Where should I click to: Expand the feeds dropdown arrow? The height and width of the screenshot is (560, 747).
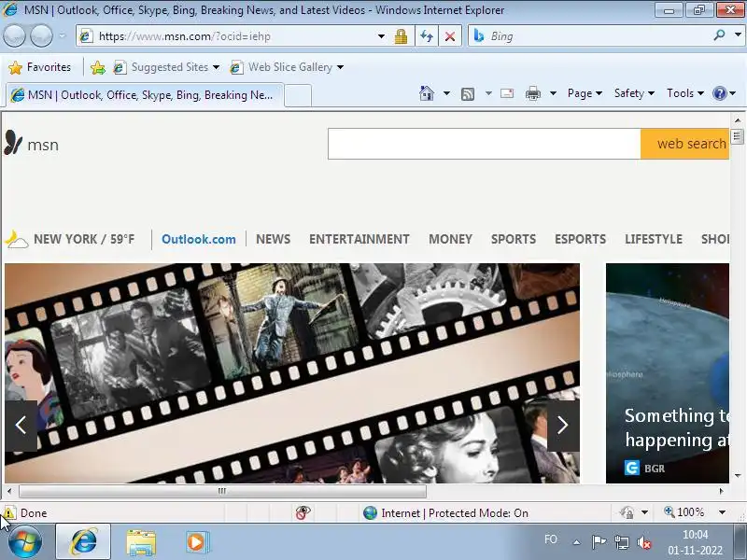click(488, 93)
